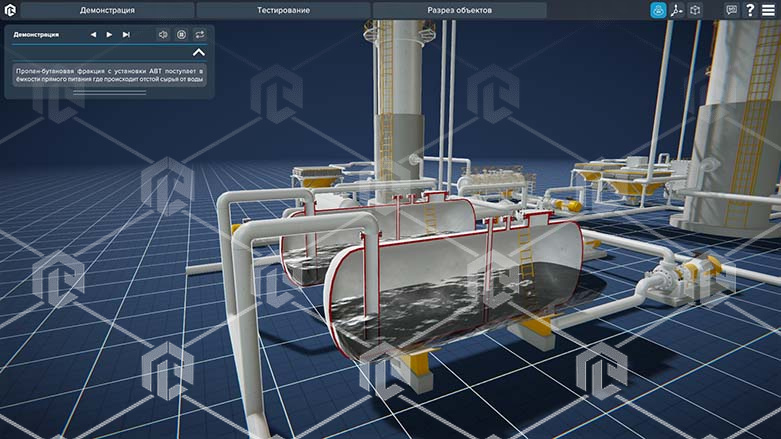Open the subtitles chat bubble icon
Image resolution: width=781 pixels, height=439 pixels.
click(x=731, y=10)
